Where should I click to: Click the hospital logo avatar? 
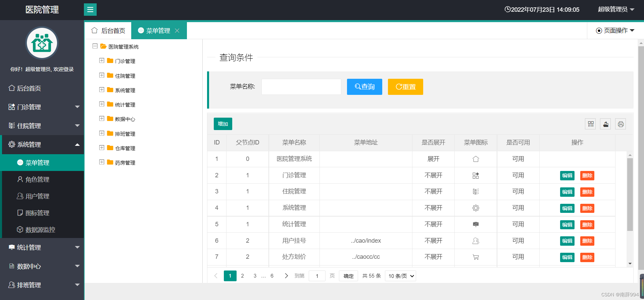click(42, 43)
